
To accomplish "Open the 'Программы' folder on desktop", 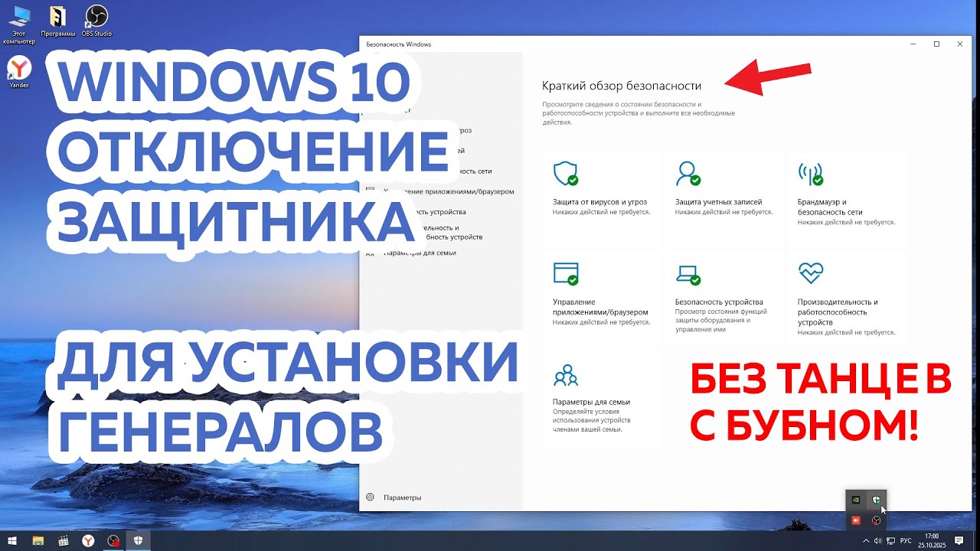I will [58, 21].
